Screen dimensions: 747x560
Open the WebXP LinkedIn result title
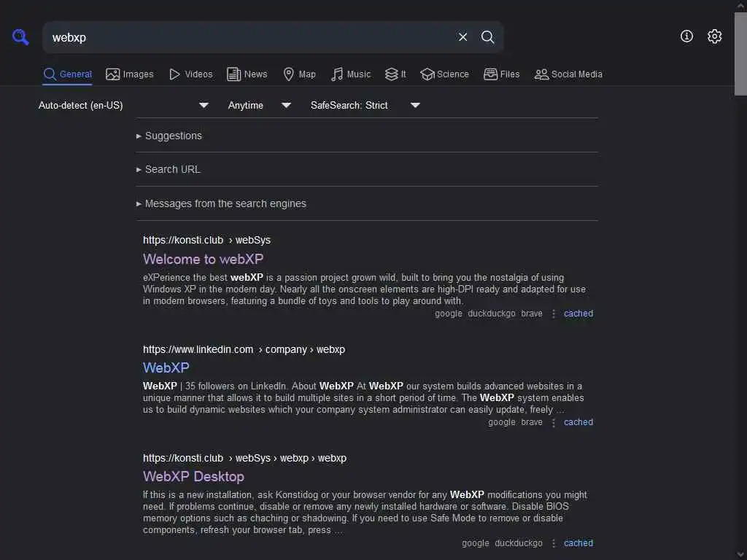tap(166, 367)
